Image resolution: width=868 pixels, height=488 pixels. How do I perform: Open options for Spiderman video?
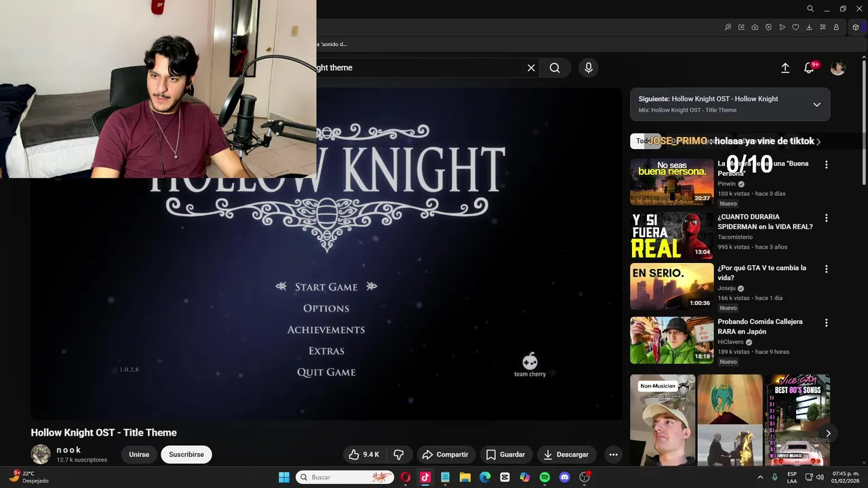point(826,218)
